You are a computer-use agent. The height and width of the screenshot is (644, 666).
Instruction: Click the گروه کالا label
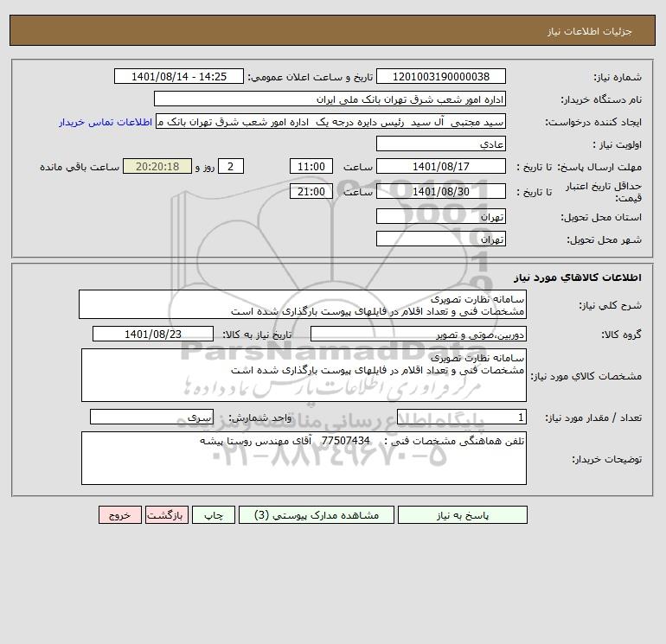[621, 335]
